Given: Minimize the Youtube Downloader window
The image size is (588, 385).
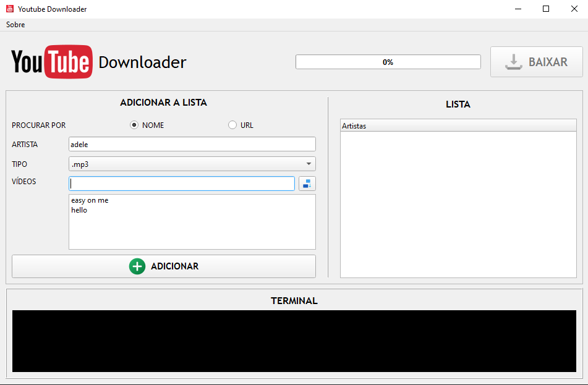Looking at the screenshot, I should click(x=518, y=9).
